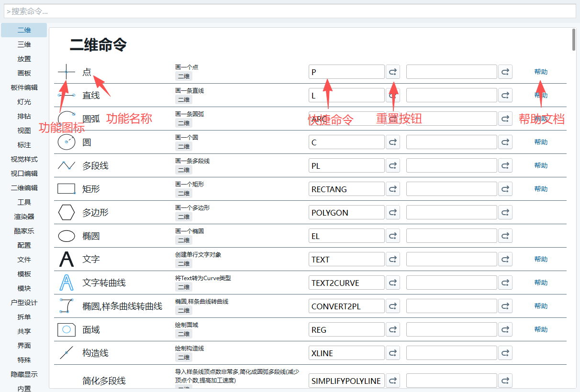Click the polygon hexagon icon
This screenshot has width=580, height=392.
click(x=67, y=212)
